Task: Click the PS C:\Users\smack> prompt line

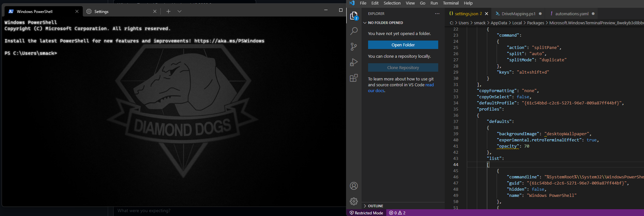Action: pyautogui.click(x=31, y=53)
